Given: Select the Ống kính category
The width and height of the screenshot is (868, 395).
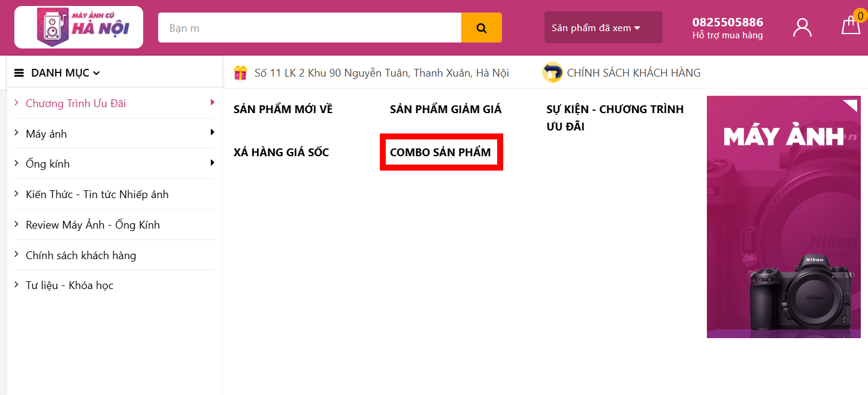Looking at the screenshot, I should [48, 164].
